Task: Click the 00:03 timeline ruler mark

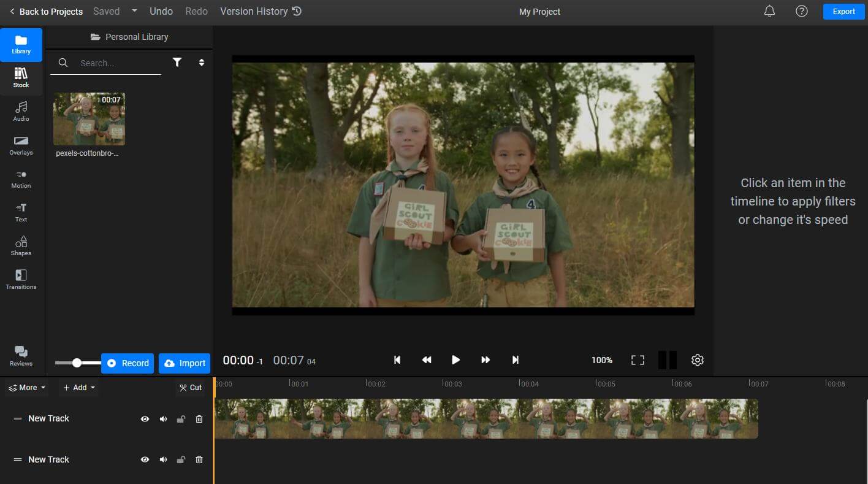Action: (x=452, y=383)
